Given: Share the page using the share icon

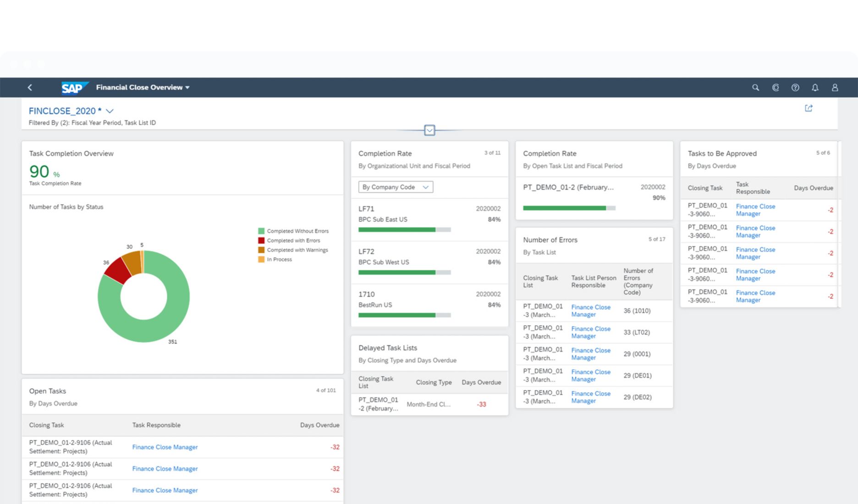Looking at the screenshot, I should [809, 108].
